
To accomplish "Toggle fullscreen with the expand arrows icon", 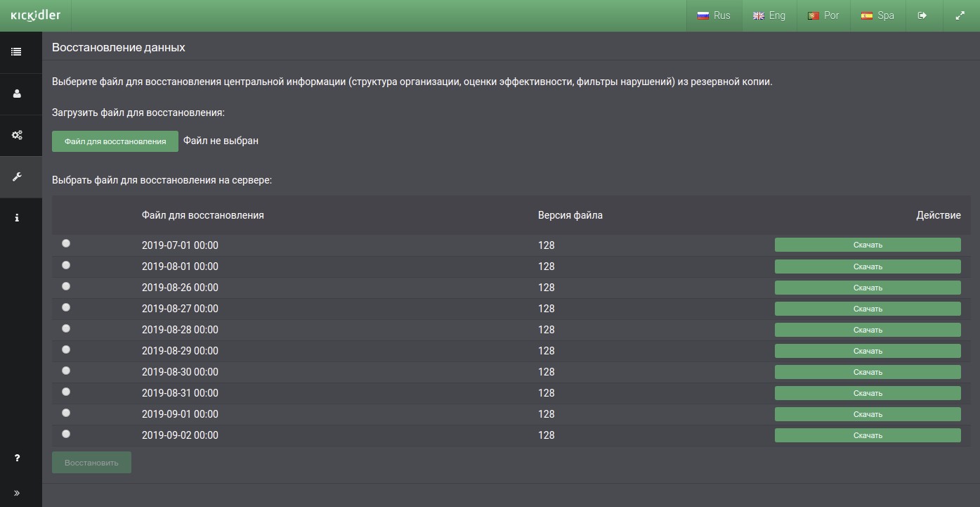I will pos(960,15).
